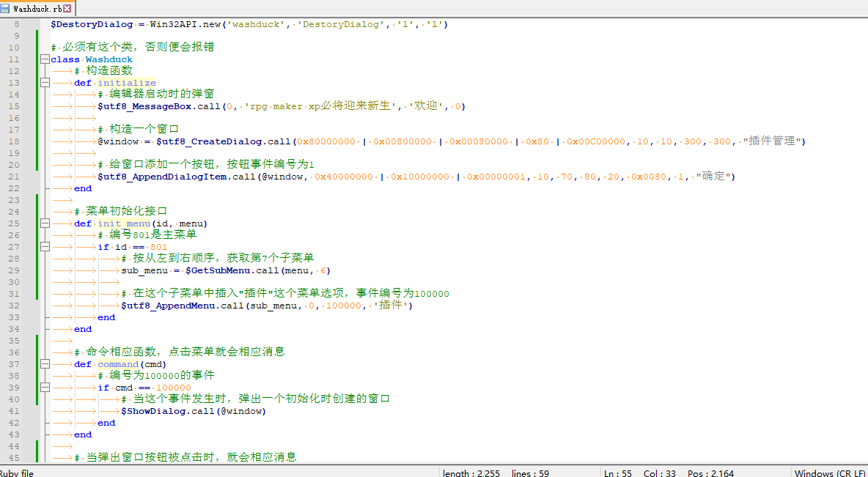The image size is (868, 477).
Task: Click the 'Ln : 55' status bar field
Action: 619,473
